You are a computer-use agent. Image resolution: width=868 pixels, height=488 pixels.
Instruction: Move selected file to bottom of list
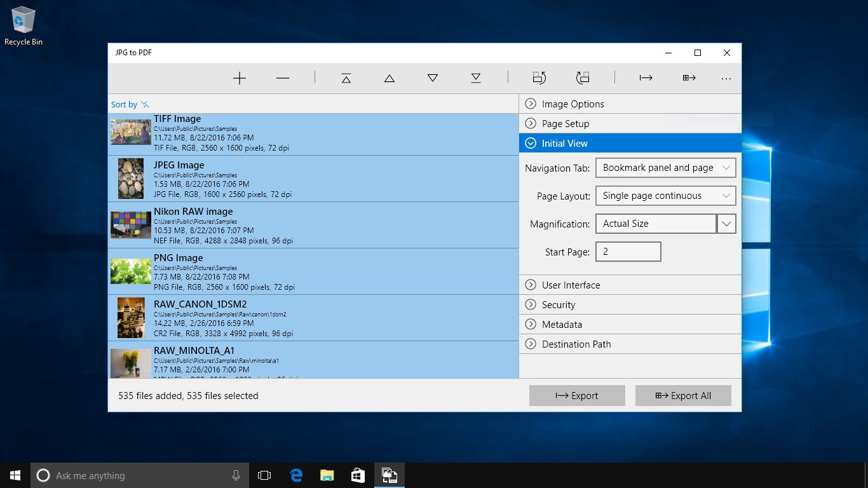click(476, 78)
